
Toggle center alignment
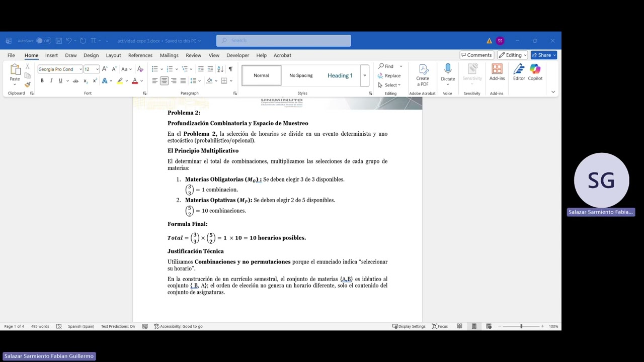pos(164,80)
